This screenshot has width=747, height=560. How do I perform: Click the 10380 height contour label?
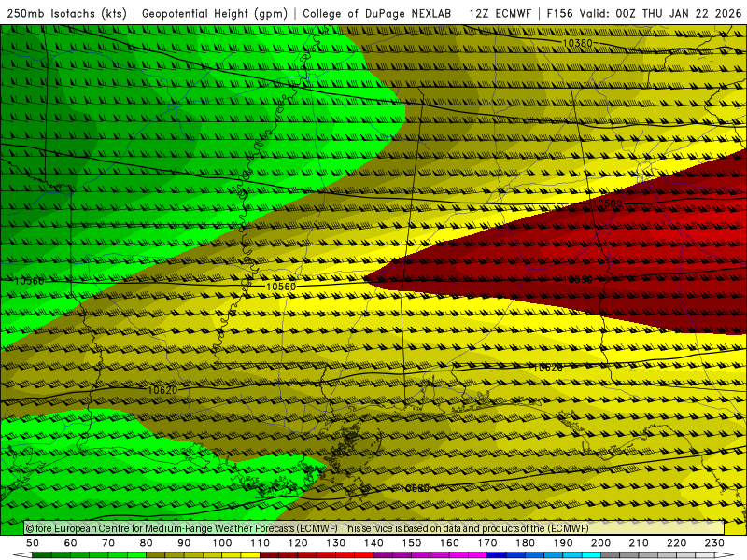(x=577, y=43)
